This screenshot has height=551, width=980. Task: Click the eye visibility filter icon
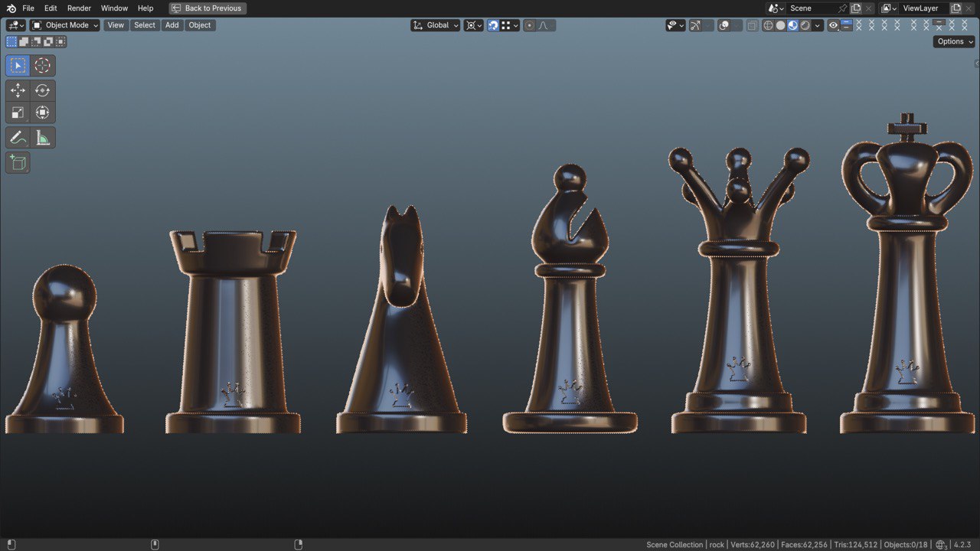pos(833,25)
